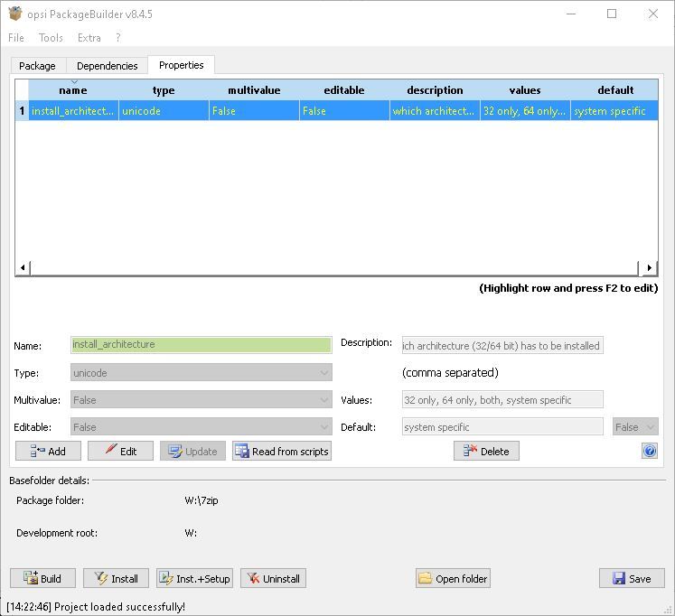Image resolution: width=675 pixels, height=616 pixels.
Task: Click Inst.+Setup button
Action: pyautogui.click(x=194, y=578)
